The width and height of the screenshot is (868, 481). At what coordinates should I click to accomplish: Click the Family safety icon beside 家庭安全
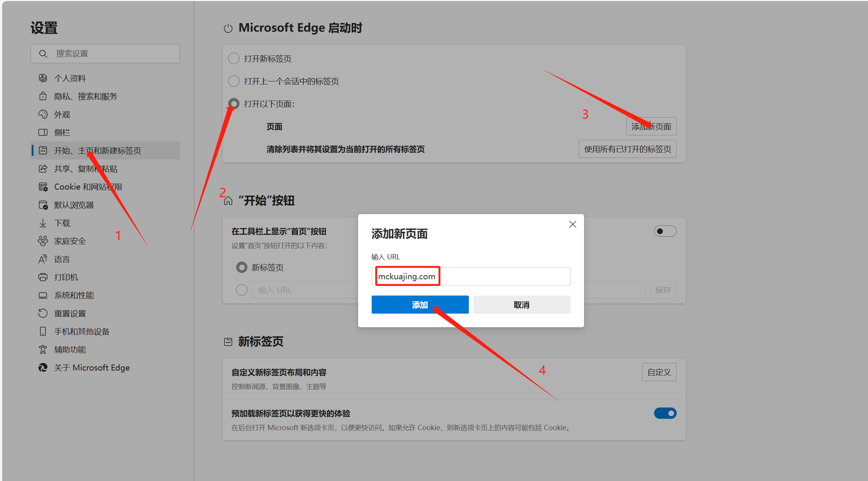43,241
